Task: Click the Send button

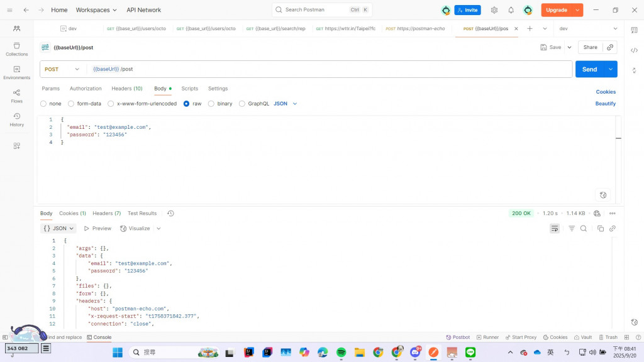Action: point(589,69)
